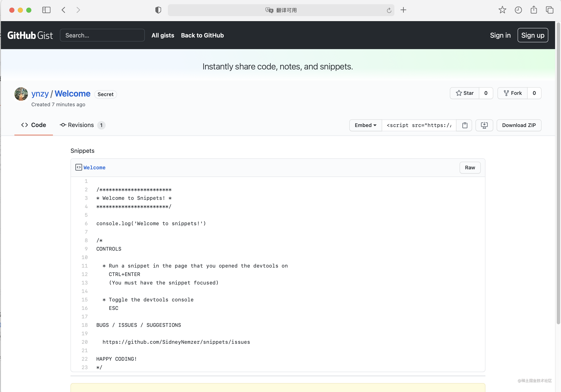Click the Sign up button

pos(533,35)
